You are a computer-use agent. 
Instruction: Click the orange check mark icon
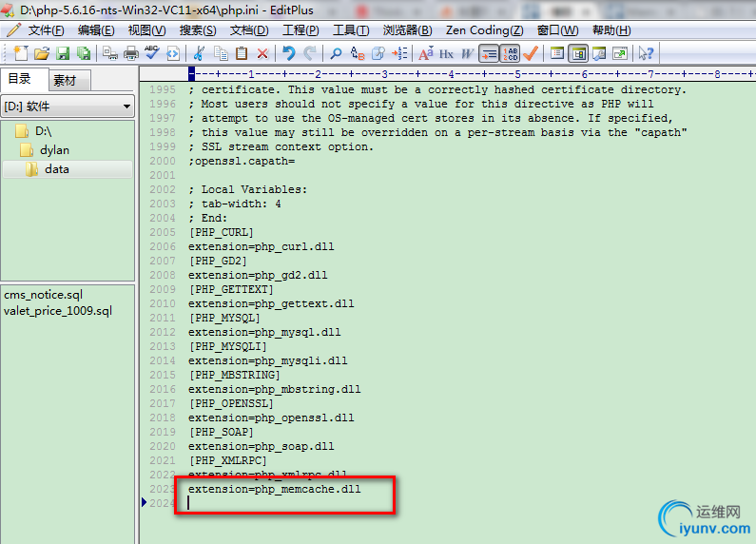tap(531, 53)
